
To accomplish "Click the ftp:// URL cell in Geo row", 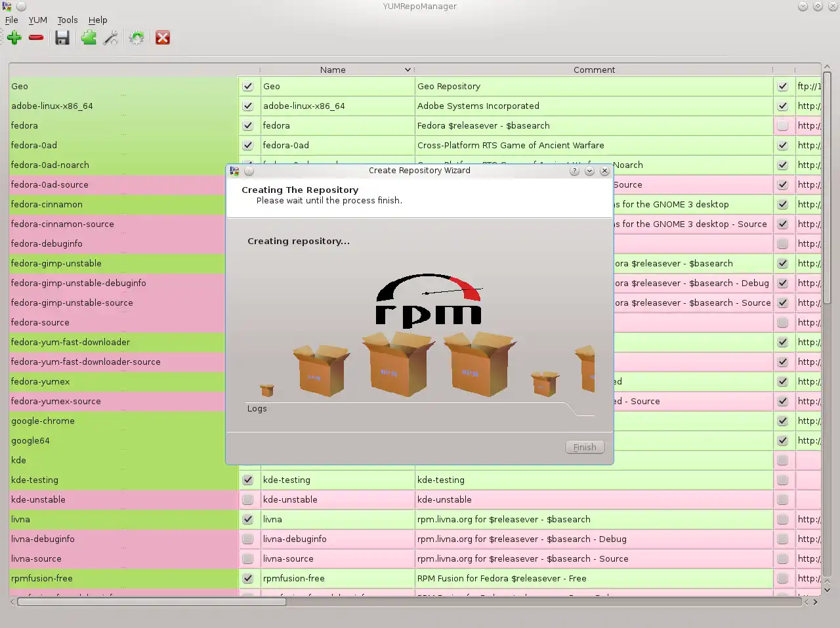I will 808,86.
